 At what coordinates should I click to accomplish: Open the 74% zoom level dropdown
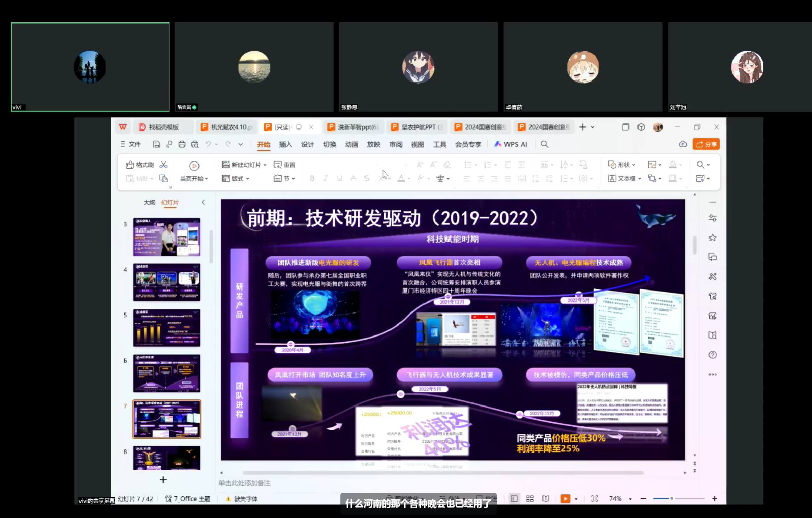pyautogui.click(x=630, y=499)
